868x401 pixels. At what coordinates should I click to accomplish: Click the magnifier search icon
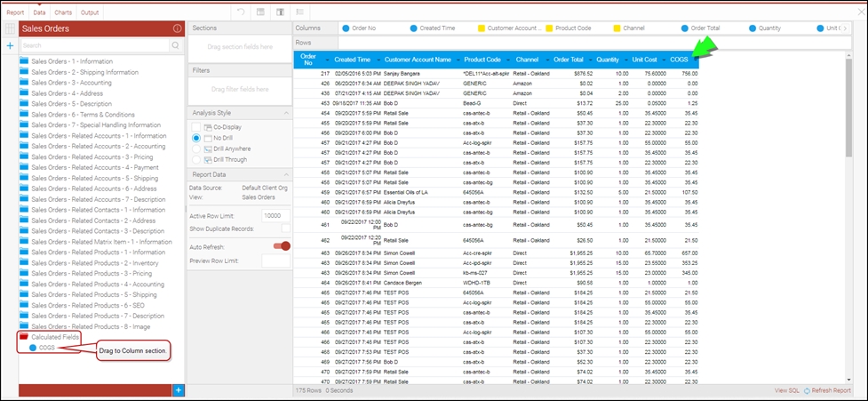176,45
